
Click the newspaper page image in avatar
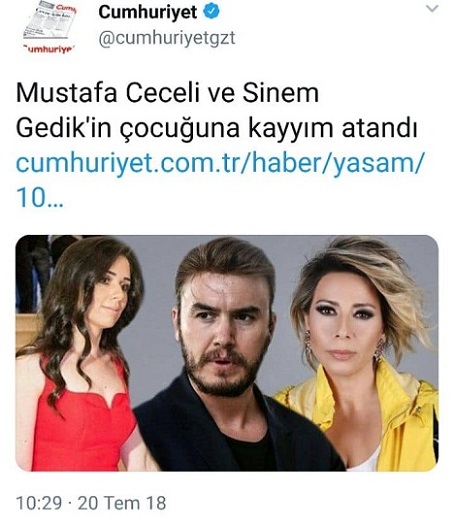pyautogui.click(x=50, y=21)
